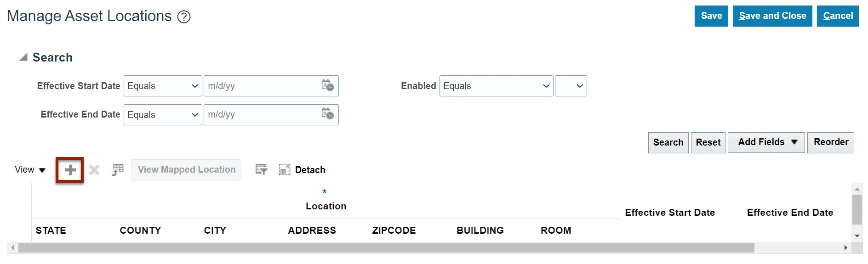This screenshot has width=868, height=264.
Task: Open the help question mark icon
Action: click(184, 17)
